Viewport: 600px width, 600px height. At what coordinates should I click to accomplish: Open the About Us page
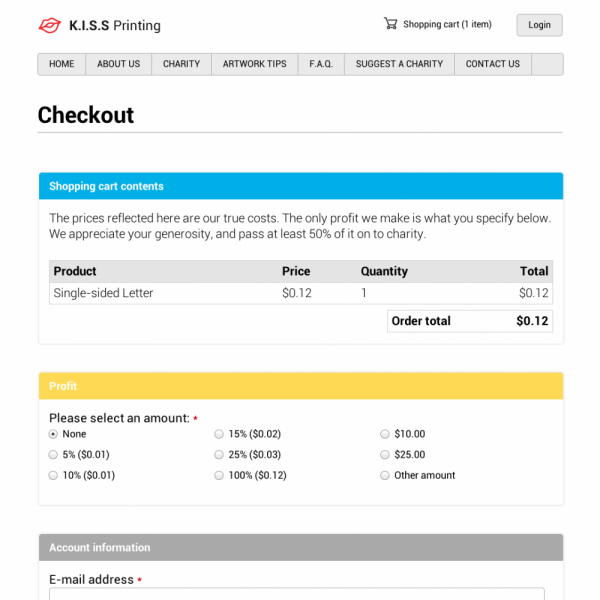point(118,64)
